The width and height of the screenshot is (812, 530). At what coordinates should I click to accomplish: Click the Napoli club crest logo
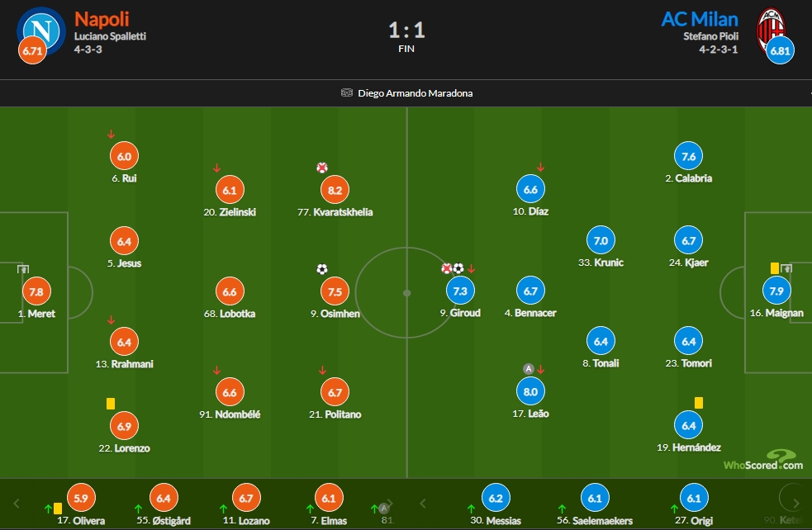click(41, 30)
